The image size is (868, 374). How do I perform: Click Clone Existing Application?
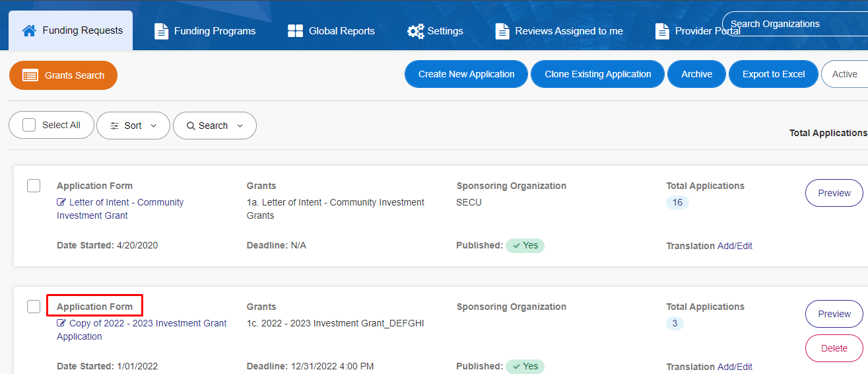click(598, 74)
